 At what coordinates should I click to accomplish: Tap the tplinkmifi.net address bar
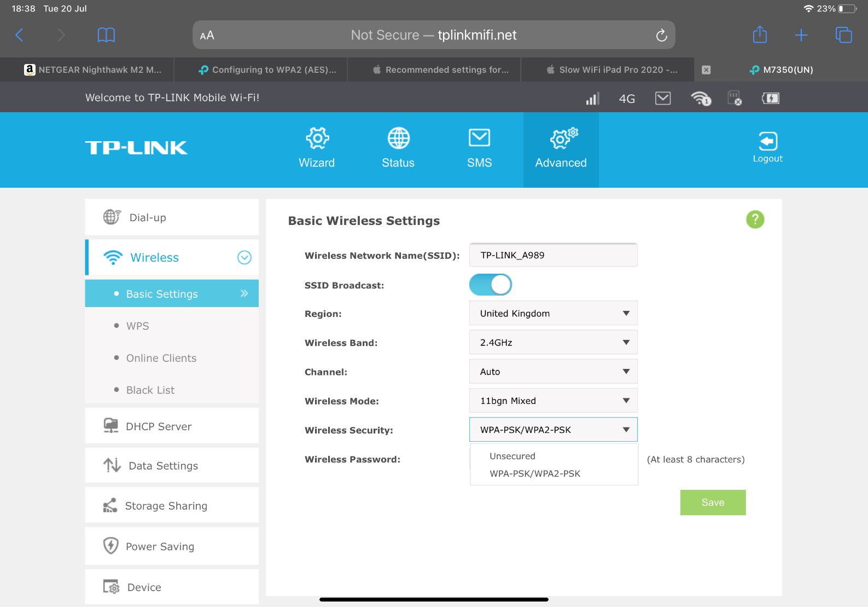click(x=434, y=35)
